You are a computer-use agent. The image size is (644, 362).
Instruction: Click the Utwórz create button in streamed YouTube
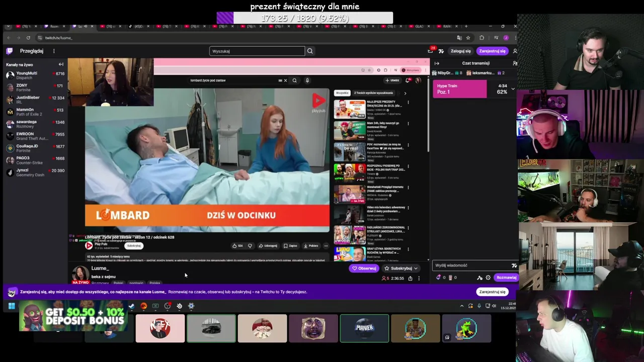click(x=393, y=80)
